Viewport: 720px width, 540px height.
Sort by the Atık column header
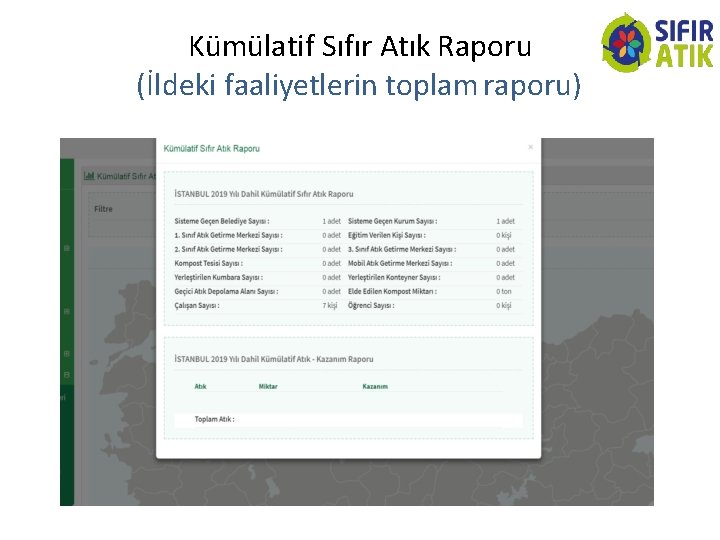tap(200, 386)
